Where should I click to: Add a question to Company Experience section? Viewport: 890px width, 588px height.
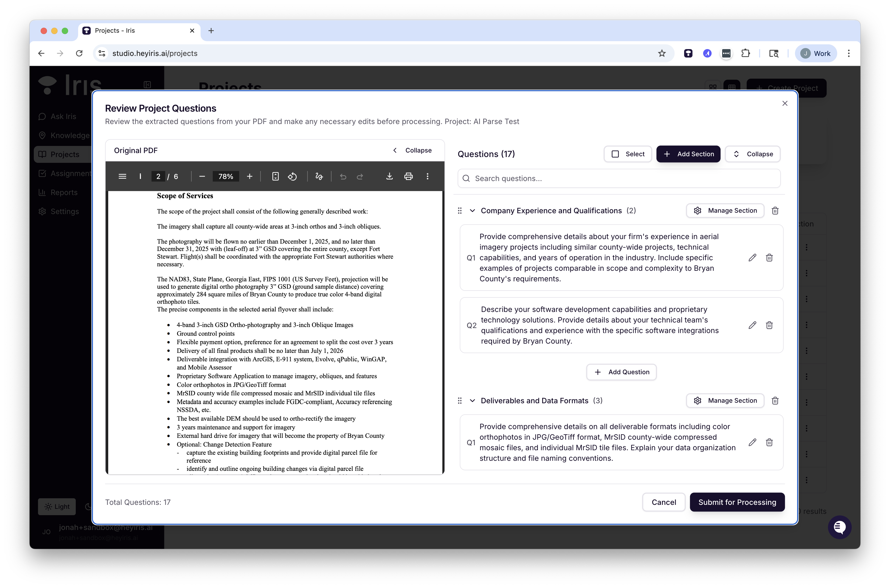tap(621, 372)
